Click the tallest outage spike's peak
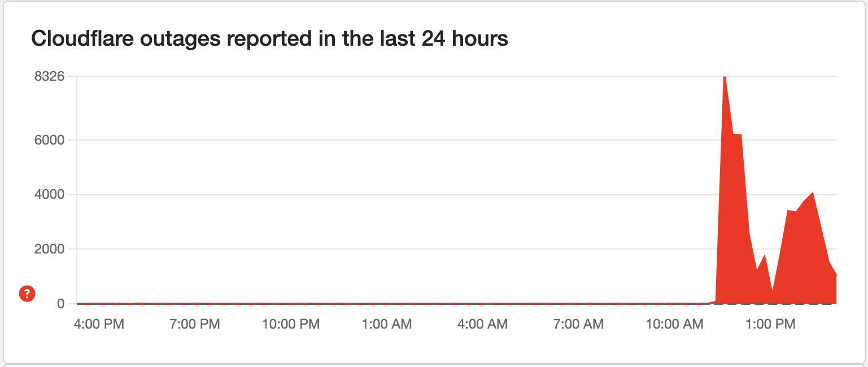The image size is (868, 367). pyautogui.click(x=725, y=77)
